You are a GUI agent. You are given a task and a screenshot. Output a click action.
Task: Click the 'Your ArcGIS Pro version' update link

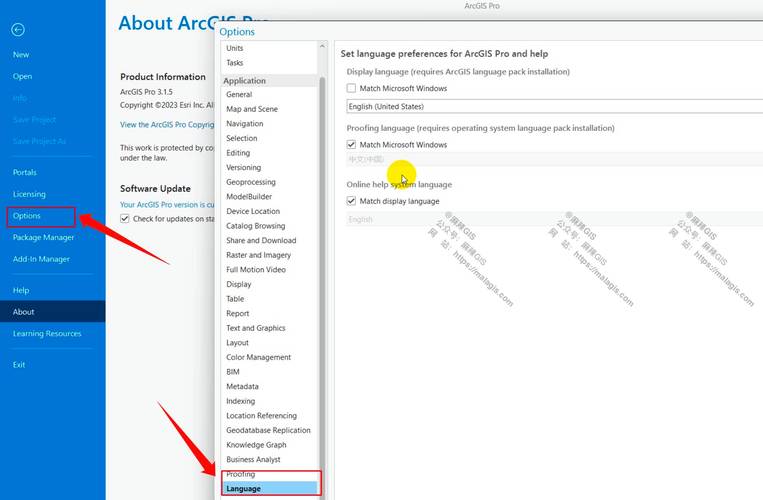coord(167,205)
